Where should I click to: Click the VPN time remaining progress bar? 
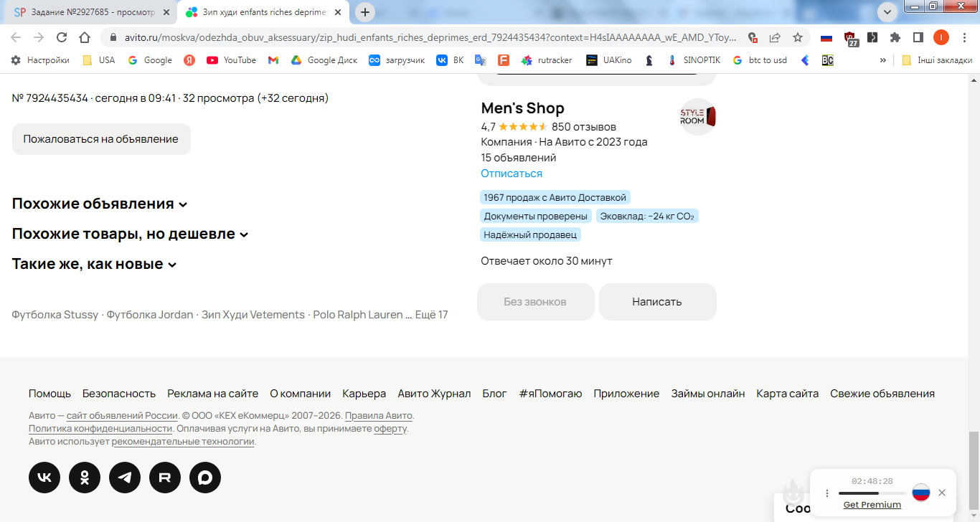pyautogui.click(x=872, y=493)
